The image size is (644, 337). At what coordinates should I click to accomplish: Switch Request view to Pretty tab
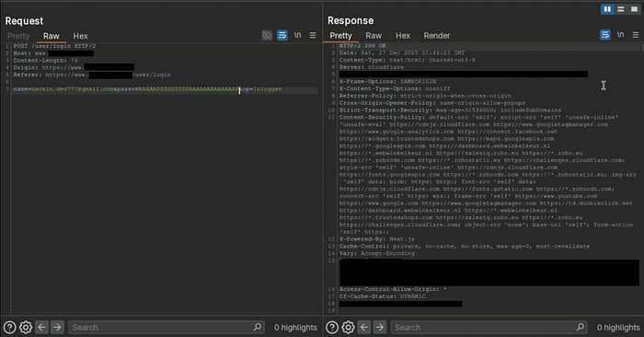(x=18, y=36)
